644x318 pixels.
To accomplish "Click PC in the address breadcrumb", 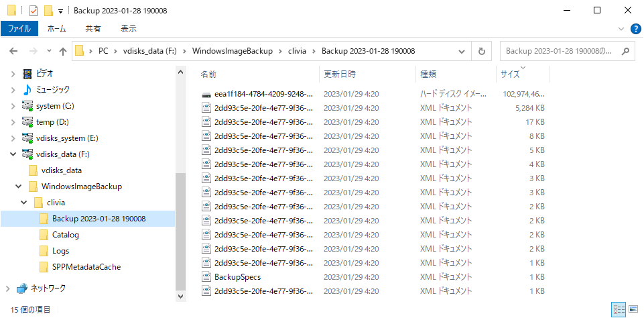I will coord(103,52).
